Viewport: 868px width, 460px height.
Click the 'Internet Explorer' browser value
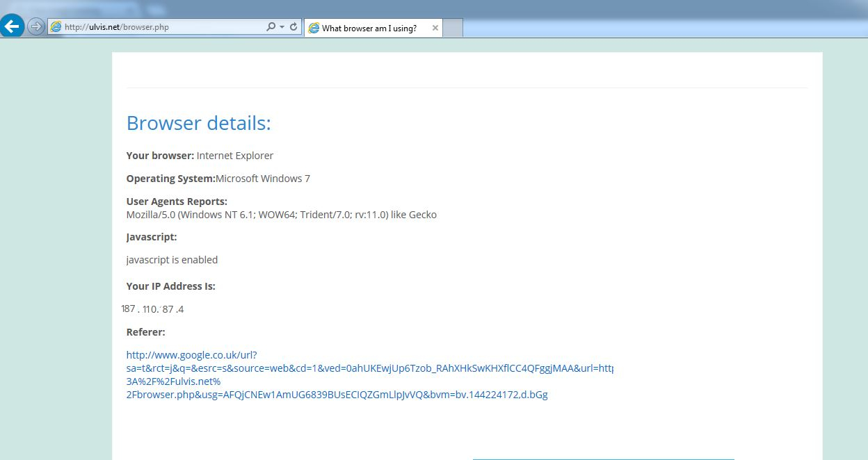pos(235,156)
